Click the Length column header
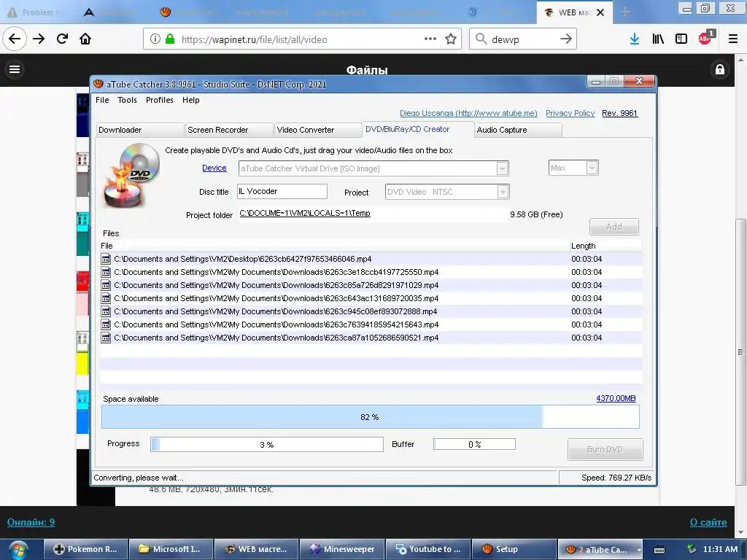The image size is (747, 560). pyautogui.click(x=605, y=246)
